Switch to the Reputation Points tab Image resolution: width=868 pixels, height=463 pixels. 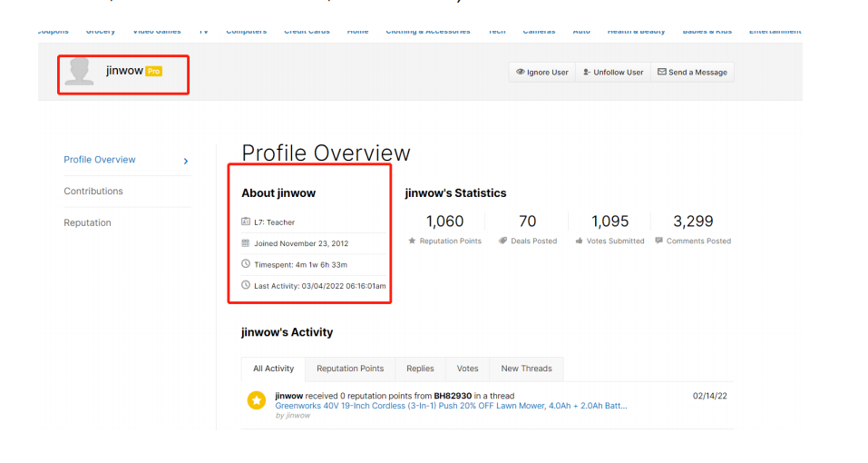click(x=350, y=369)
